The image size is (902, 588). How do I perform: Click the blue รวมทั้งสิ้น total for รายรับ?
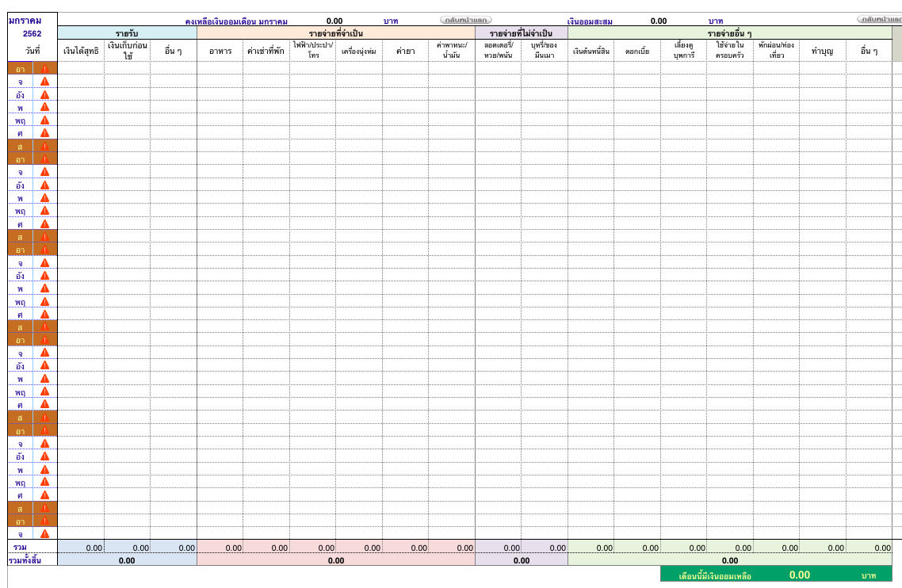click(x=127, y=560)
